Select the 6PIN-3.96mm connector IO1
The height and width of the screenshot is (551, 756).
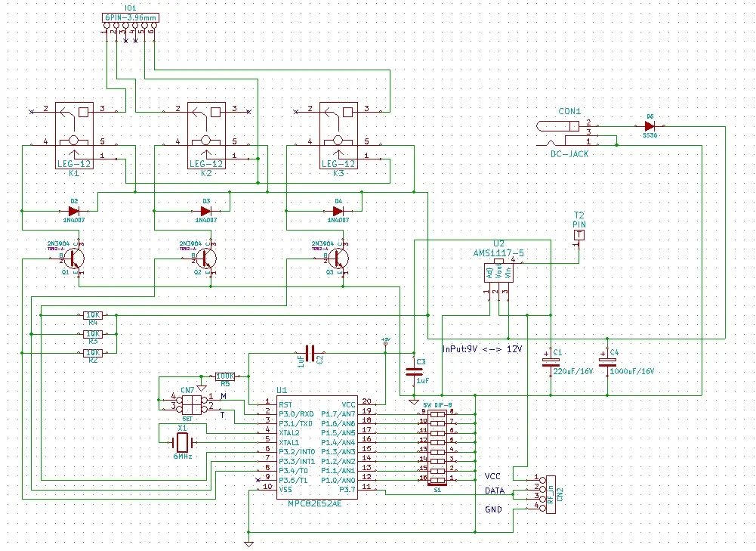[130, 18]
